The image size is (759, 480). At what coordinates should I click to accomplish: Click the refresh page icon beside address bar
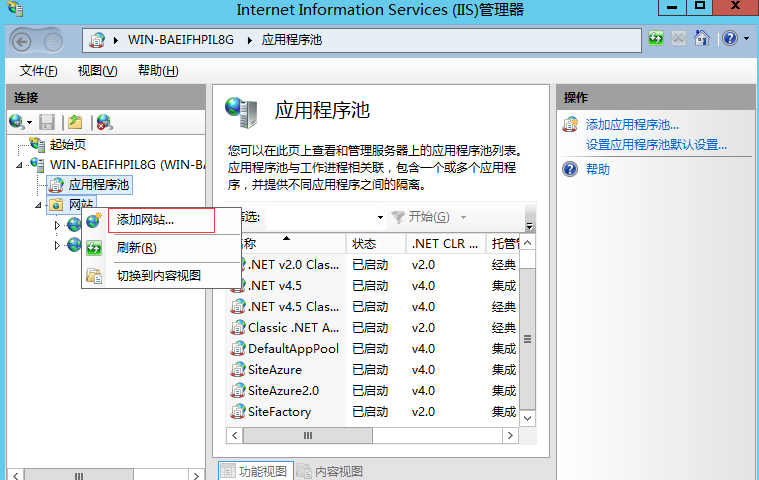(656, 39)
